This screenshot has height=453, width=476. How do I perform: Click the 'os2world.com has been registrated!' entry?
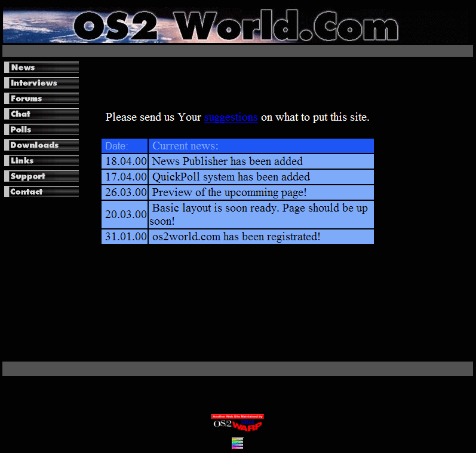[x=261, y=237]
